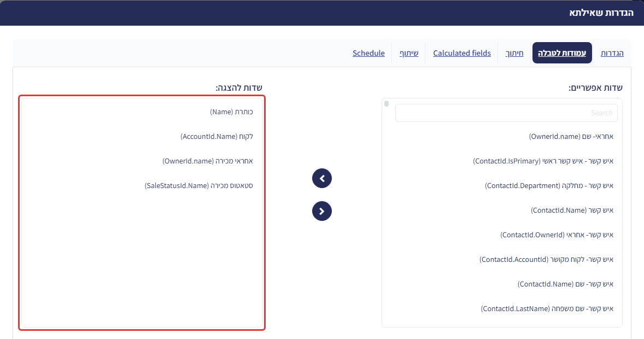Focus the Search field for available fields
This screenshot has height=339, width=644.
pos(506,113)
